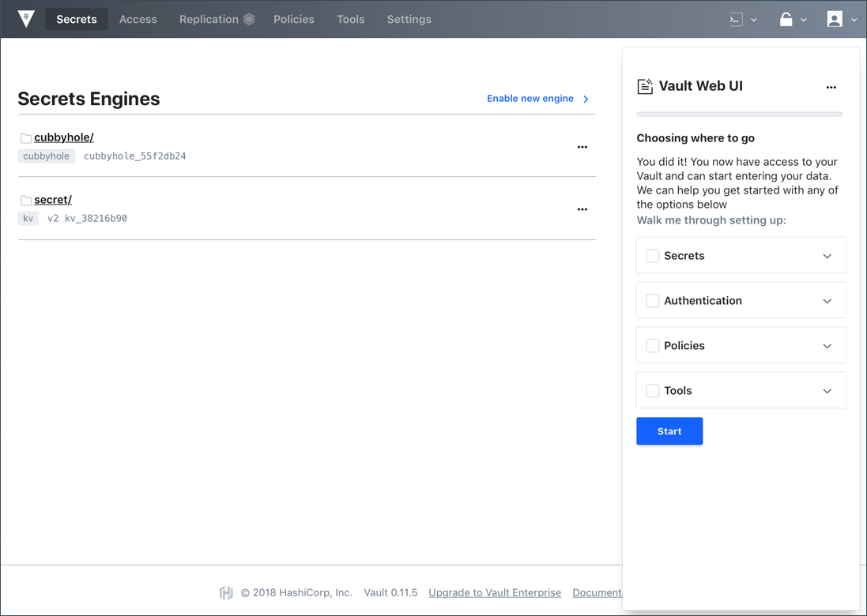The height and width of the screenshot is (616, 867).
Task: Click the Choosing where to go heading
Action: tap(695, 138)
